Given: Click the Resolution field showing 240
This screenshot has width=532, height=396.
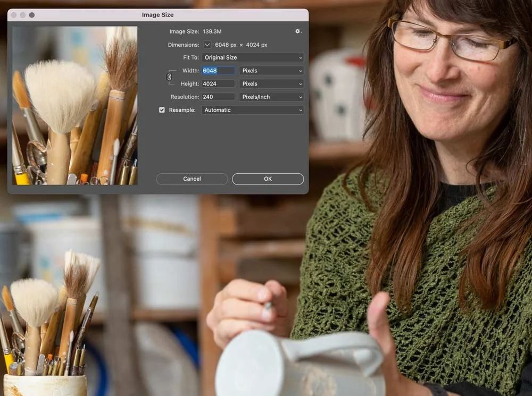Looking at the screenshot, I should pos(218,97).
